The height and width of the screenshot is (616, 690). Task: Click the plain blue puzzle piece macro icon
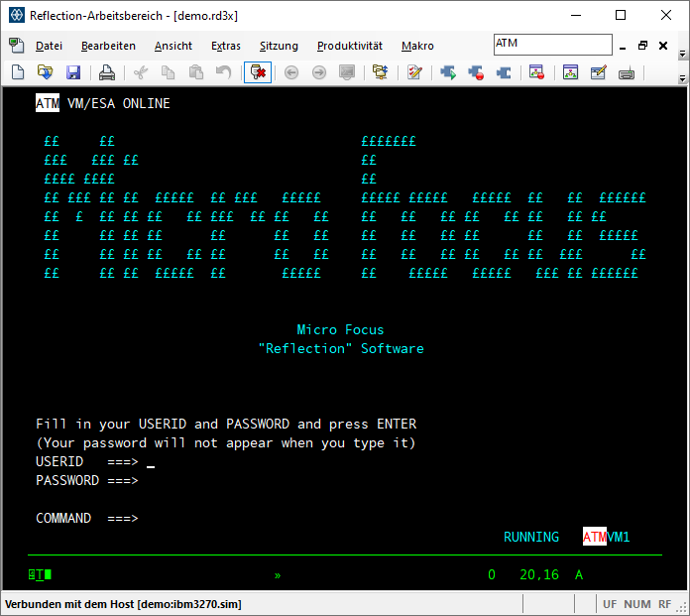coord(504,72)
